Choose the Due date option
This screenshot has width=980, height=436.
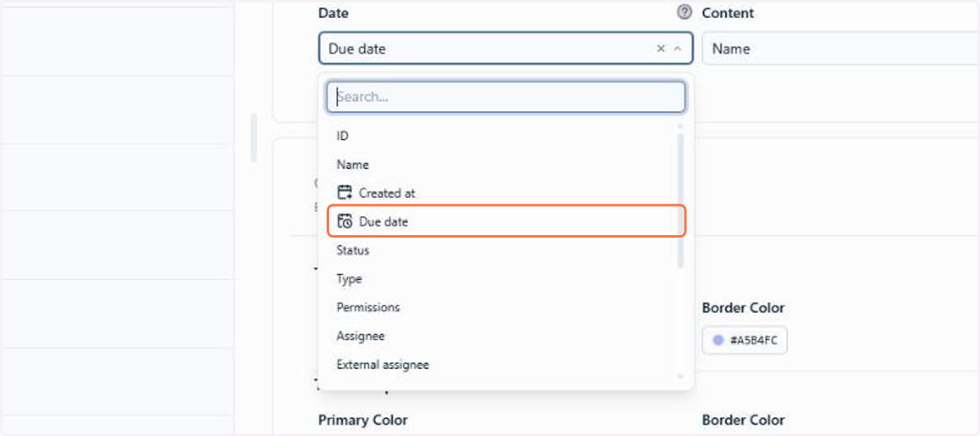tap(506, 221)
